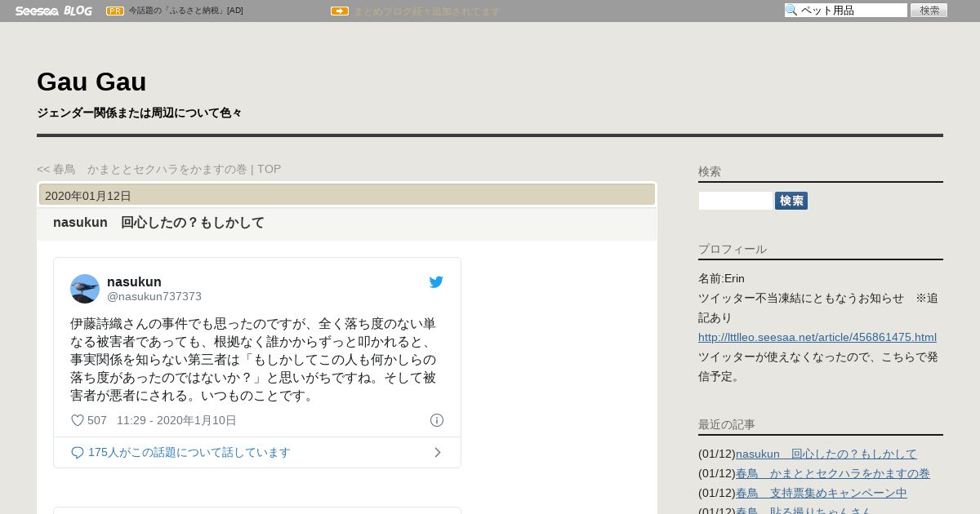
Task: Click the profile name 名前:Erin
Action: tap(721, 278)
